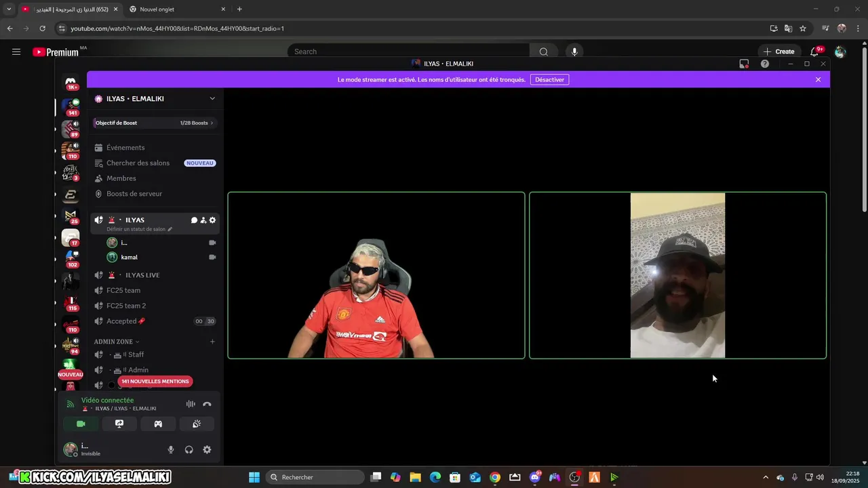This screenshot has width=868, height=488.
Task: Bookmark this page star icon
Action: pos(803,28)
